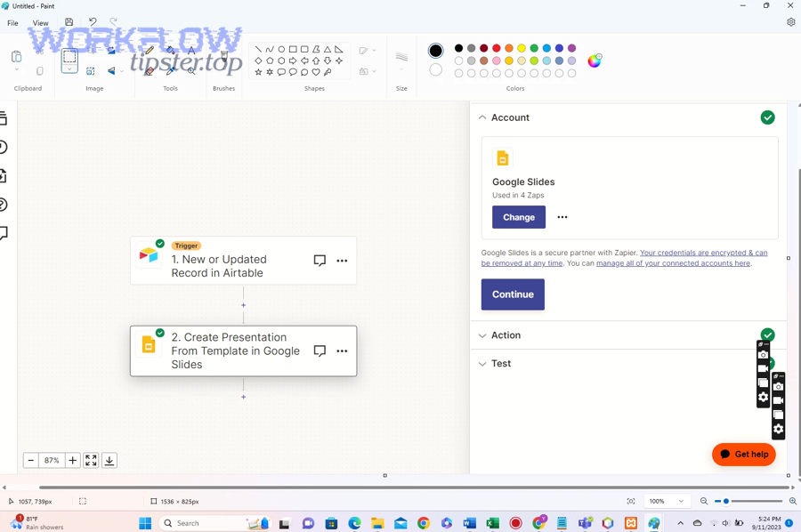Image resolution: width=801 pixels, height=532 pixels.
Task: Click zoom-in magnifier in Paint status bar
Action: [x=793, y=502]
